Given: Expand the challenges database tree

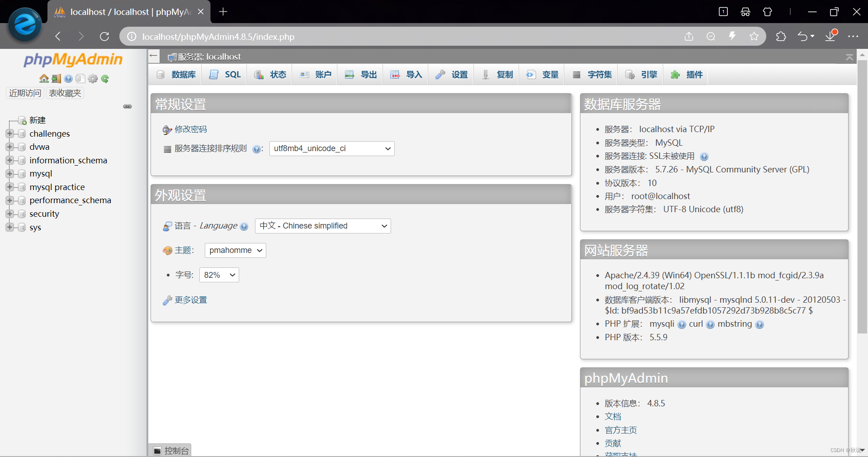Looking at the screenshot, I should [9, 133].
